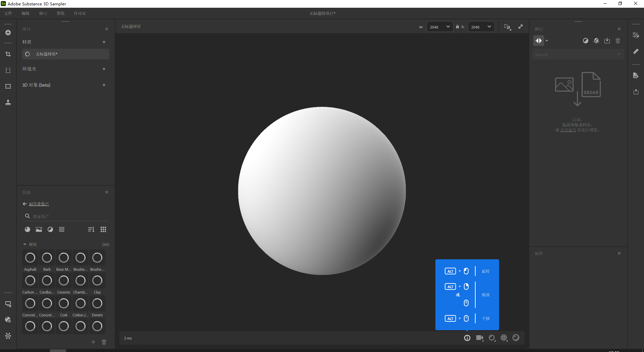The image size is (644, 352).
Task: Click the camera viewpoint icon in viewport toolbar
Action: click(x=480, y=338)
